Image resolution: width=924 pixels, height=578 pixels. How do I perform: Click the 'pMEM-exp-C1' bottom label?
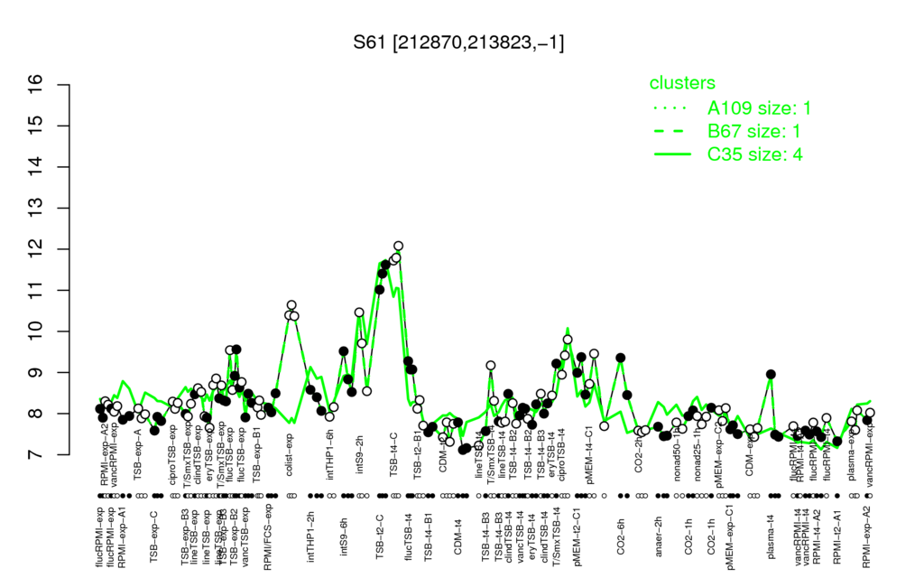tap(731, 537)
